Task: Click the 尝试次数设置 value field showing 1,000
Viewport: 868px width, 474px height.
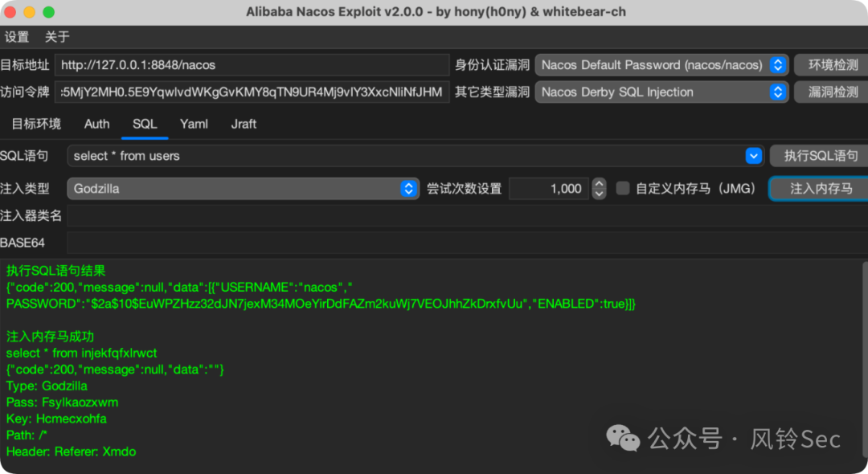Action: pos(549,189)
